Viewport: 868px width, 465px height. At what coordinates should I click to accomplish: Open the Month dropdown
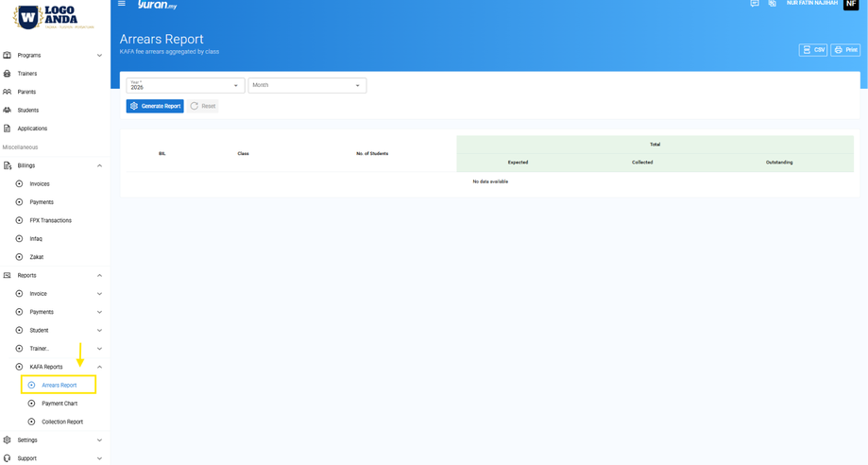point(307,85)
